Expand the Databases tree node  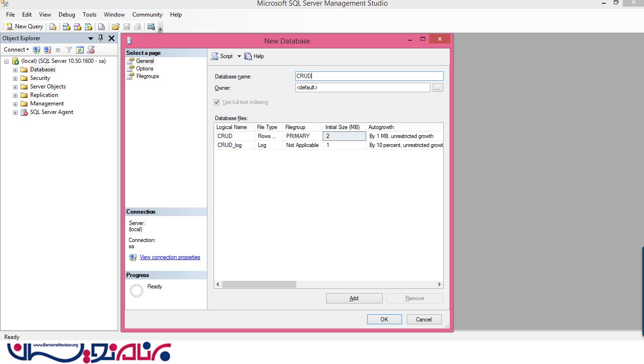tap(15, 70)
